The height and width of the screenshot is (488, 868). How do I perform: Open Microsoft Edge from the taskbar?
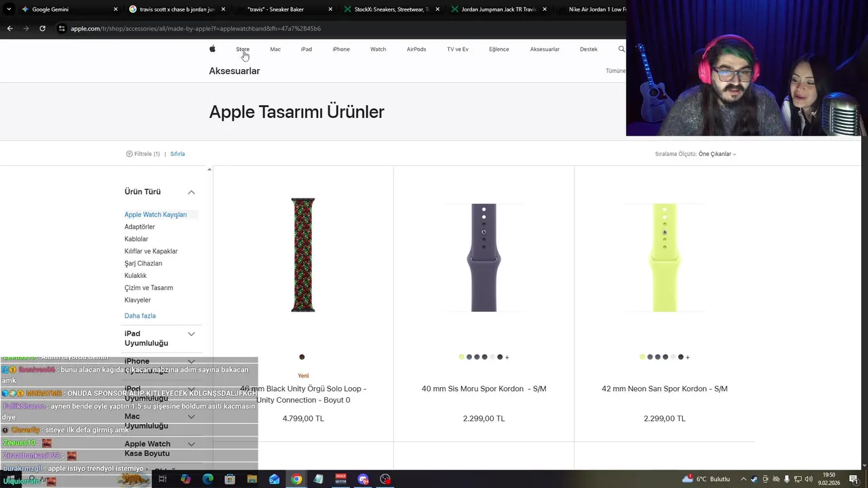208,479
